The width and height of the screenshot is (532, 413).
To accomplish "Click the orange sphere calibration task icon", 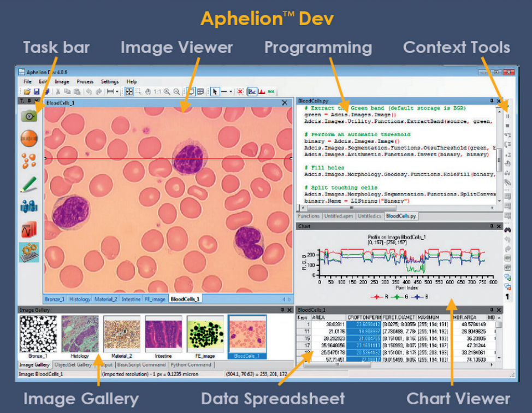I will 29,138.
